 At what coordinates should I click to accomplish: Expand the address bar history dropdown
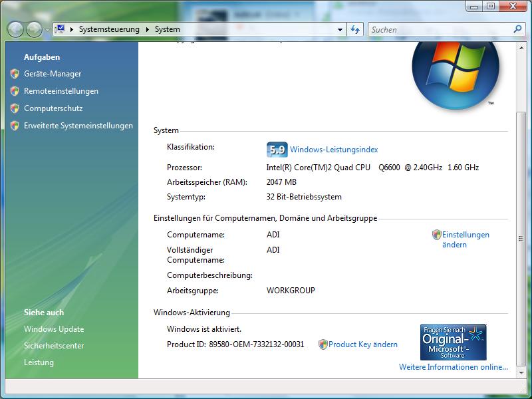point(340,30)
